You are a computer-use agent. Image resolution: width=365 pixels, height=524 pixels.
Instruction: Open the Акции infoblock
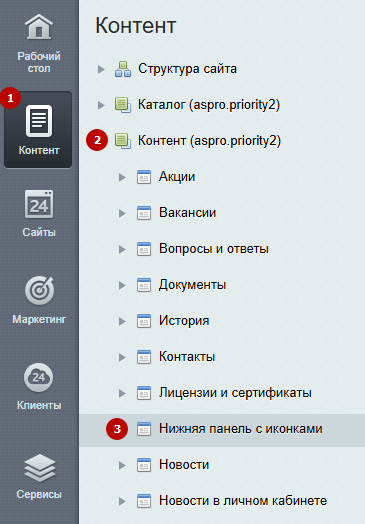click(177, 177)
